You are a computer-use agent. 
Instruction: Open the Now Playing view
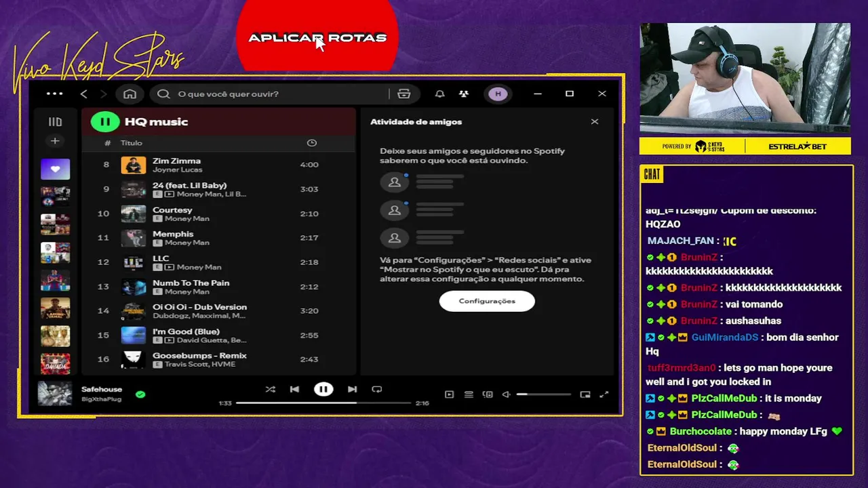[449, 394]
